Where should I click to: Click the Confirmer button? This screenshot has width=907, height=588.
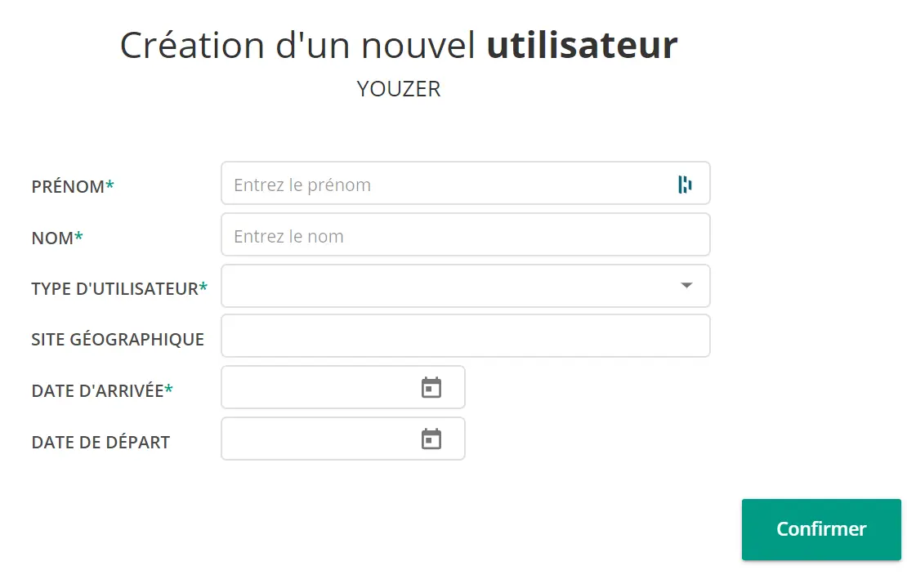pos(820,529)
